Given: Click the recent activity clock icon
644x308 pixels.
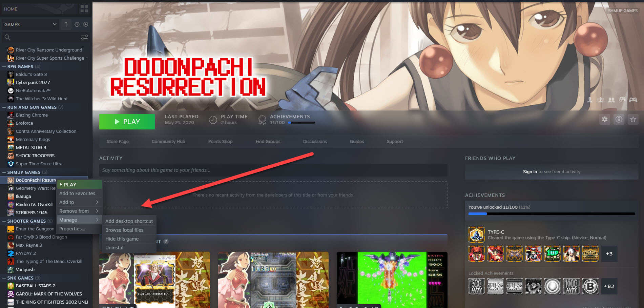Looking at the screenshot, I should point(77,24).
